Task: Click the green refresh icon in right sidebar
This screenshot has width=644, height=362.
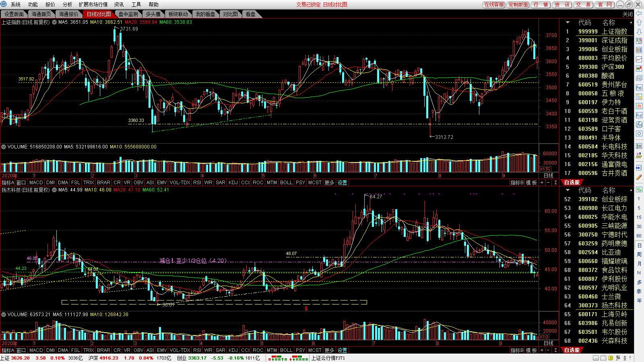Action: tap(639, 189)
